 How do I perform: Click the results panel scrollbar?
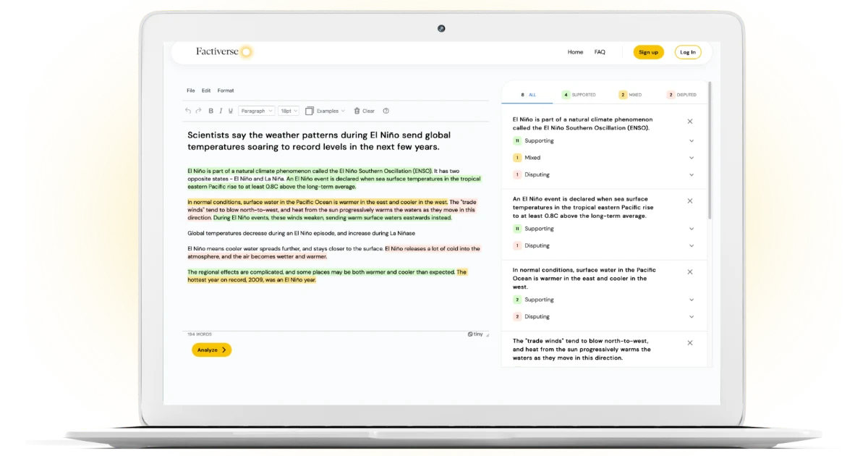pyautogui.click(x=710, y=152)
